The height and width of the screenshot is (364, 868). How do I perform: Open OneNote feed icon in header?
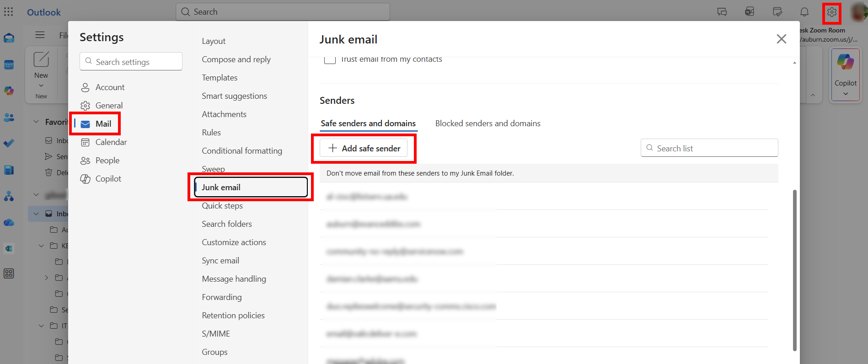(x=750, y=12)
